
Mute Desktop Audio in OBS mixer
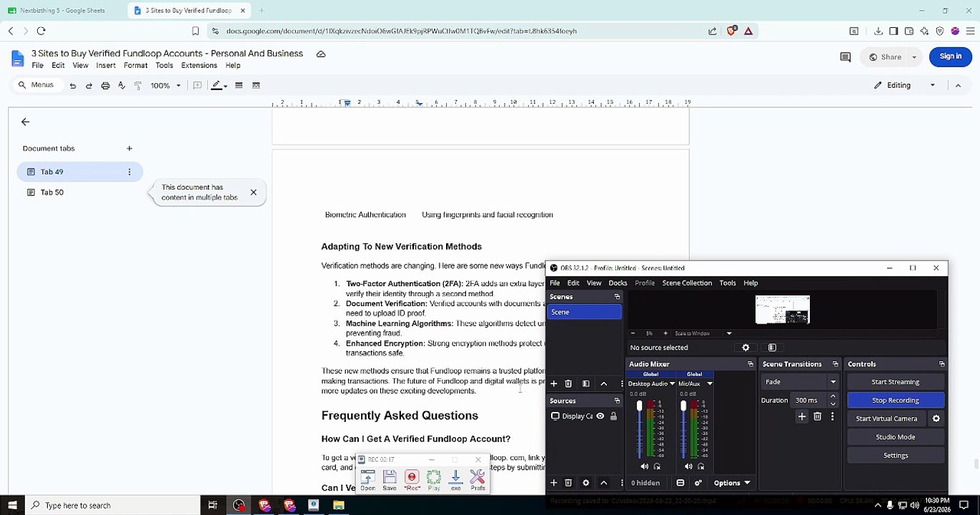[645, 467]
